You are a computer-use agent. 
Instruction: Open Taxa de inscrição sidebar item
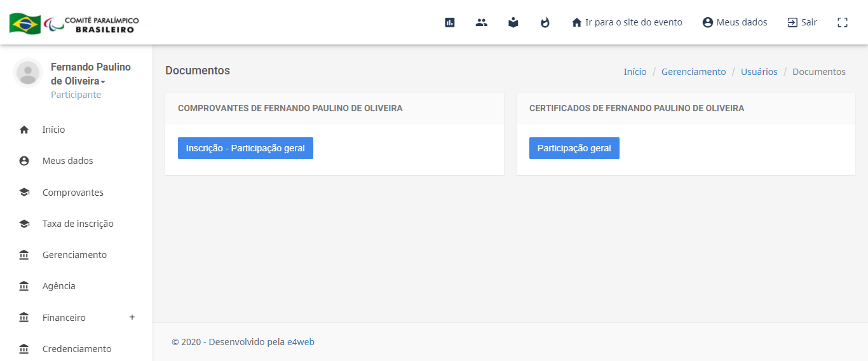coord(78,224)
